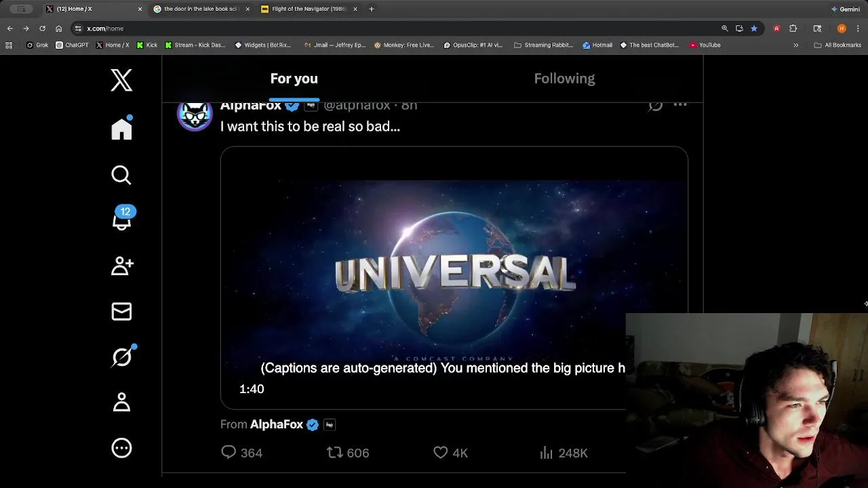Go forward with the browser forward arrow
868x488 pixels.
point(26,28)
